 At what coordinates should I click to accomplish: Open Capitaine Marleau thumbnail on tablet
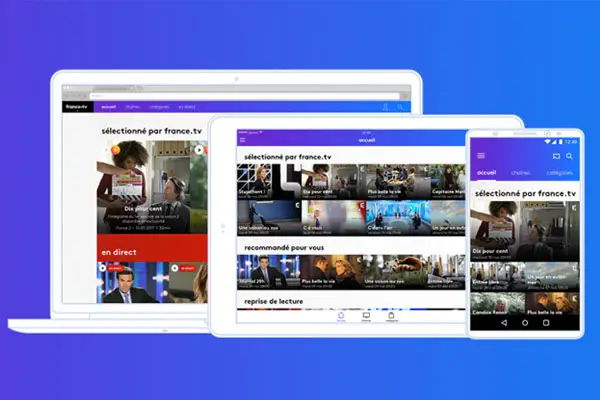click(x=448, y=182)
